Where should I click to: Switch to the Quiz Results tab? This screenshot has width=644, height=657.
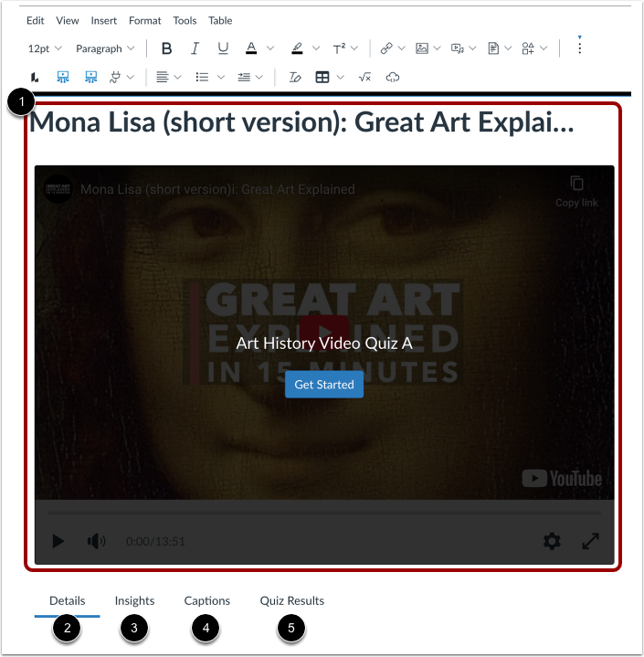pyautogui.click(x=292, y=601)
